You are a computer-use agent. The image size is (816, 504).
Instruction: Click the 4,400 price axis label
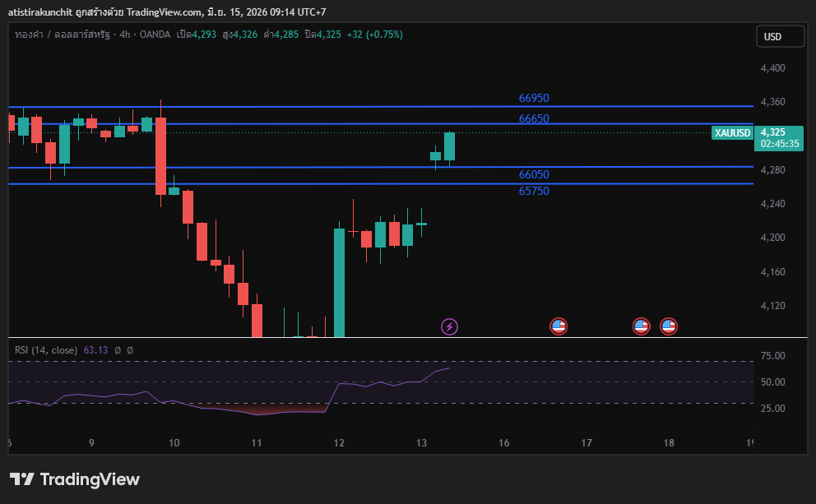772,68
